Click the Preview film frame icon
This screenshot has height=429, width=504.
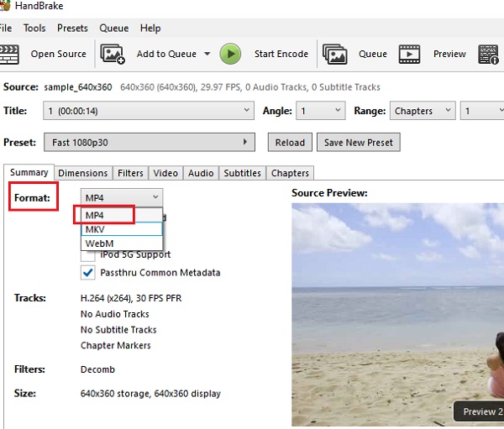(409, 54)
